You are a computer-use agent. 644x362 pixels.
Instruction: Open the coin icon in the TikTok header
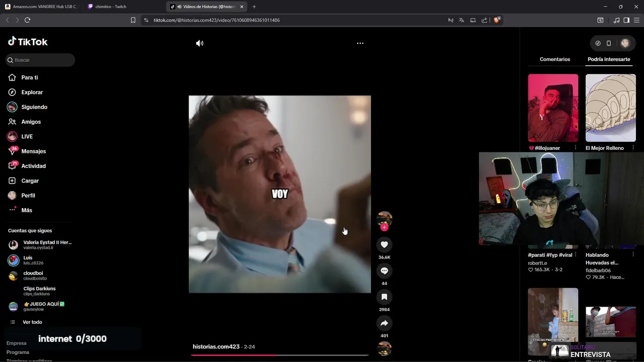(598, 43)
